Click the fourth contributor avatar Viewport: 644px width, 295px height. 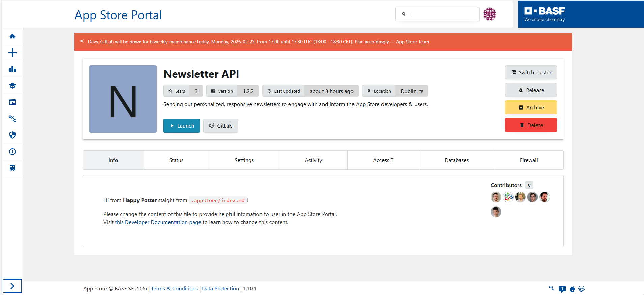coord(532,197)
